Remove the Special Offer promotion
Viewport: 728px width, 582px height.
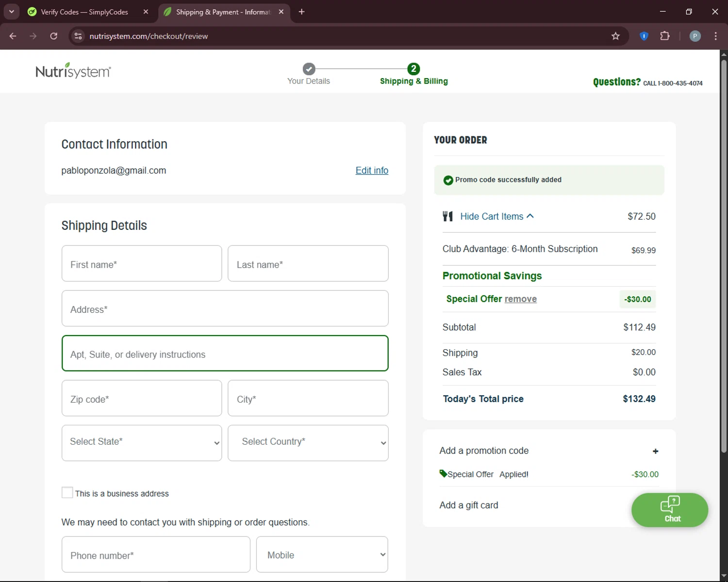(520, 299)
